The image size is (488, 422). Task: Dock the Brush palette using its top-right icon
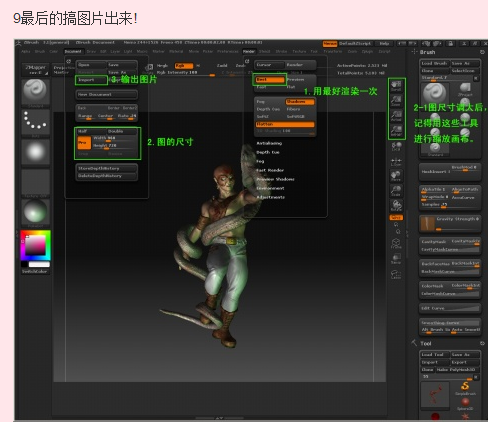[482, 52]
